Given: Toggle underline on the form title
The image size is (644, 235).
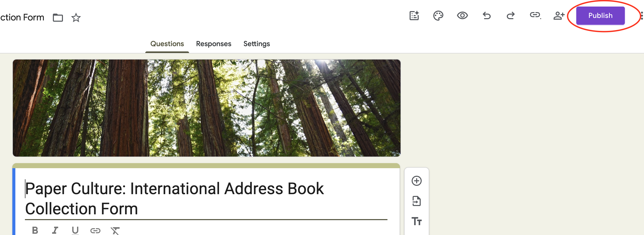Looking at the screenshot, I should click(75, 230).
